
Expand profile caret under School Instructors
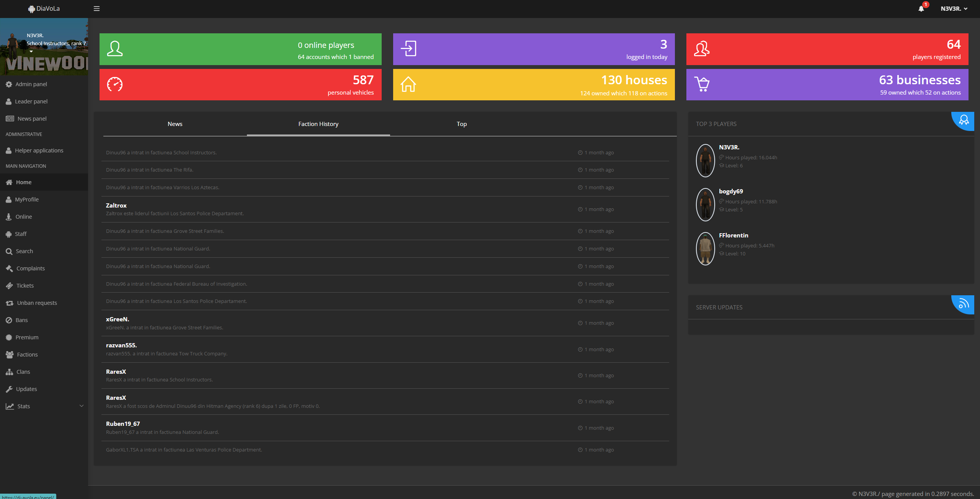click(31, 51)
